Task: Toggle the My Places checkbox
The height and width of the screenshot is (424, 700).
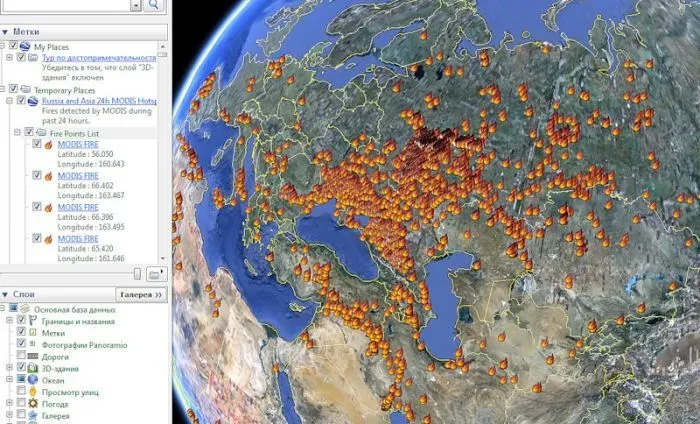Action: pyautogui.click(x=13, y=46)
